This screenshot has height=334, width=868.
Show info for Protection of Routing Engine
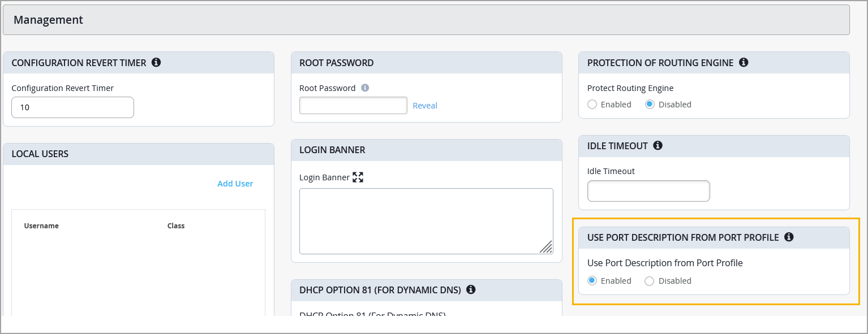[x=744, y=62]
